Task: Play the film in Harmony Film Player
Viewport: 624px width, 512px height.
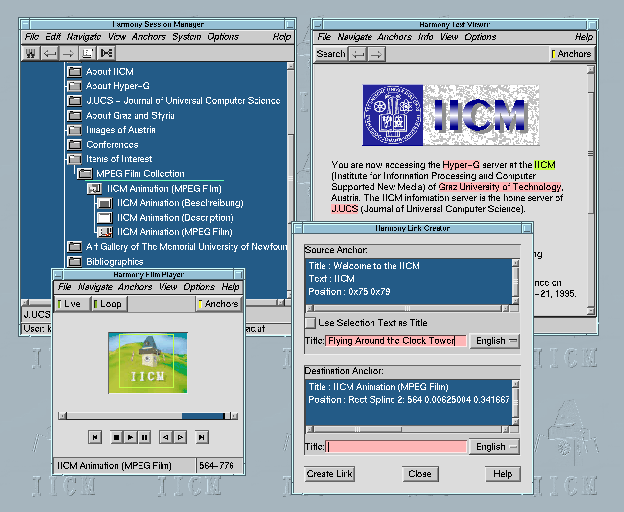Action: coord(131,437)
